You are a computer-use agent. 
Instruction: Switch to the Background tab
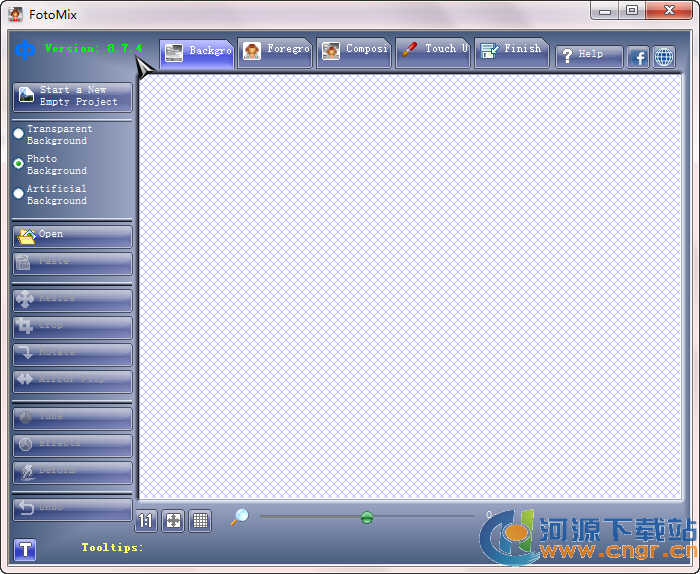click(x=197, y=52)
